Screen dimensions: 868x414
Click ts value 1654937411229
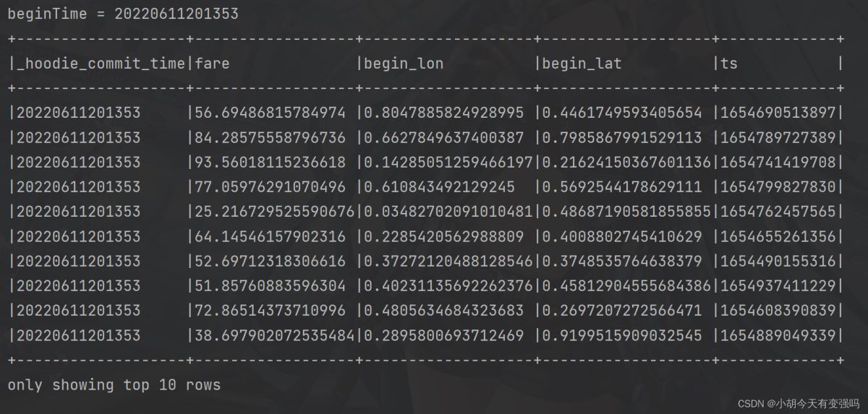click(x=777, y=286)
